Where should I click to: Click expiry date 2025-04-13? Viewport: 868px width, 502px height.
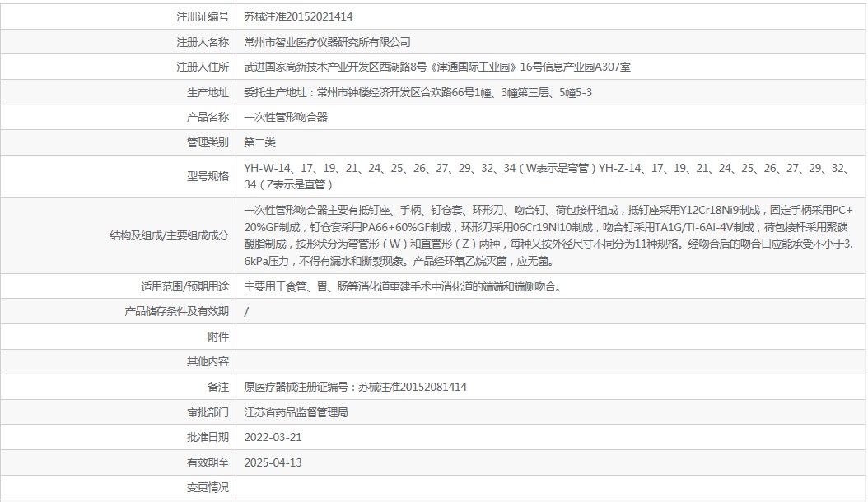[273, 462]
